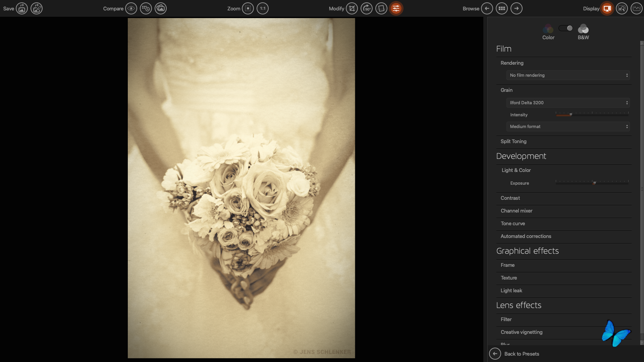Rotate image 90 degrees
Viewport: 644px width, 362px height.
click(367, 8)
